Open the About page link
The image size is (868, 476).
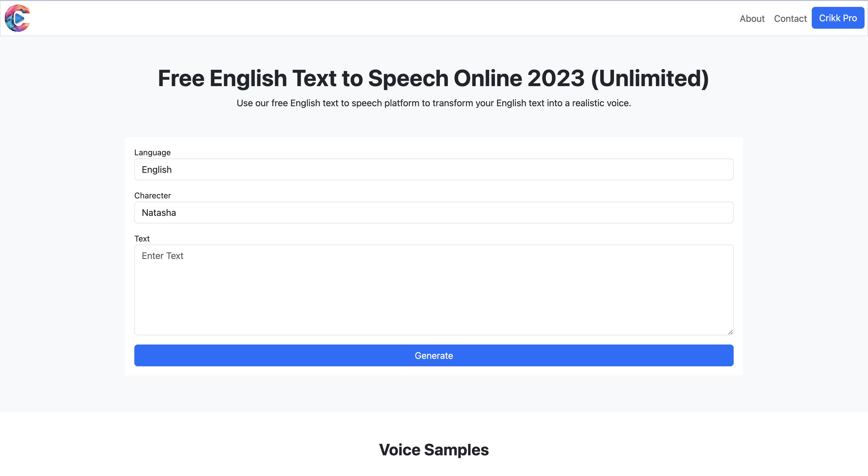click(x=752, y=19)
